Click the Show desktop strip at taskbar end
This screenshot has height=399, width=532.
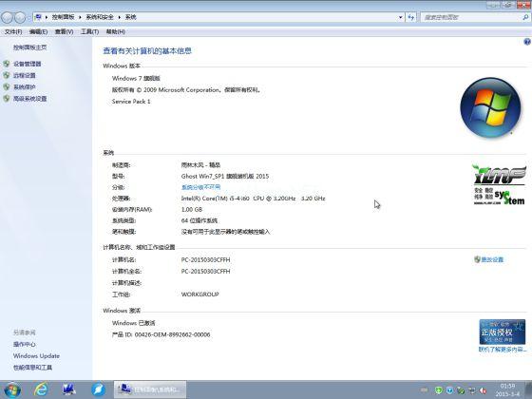[529, 389]
